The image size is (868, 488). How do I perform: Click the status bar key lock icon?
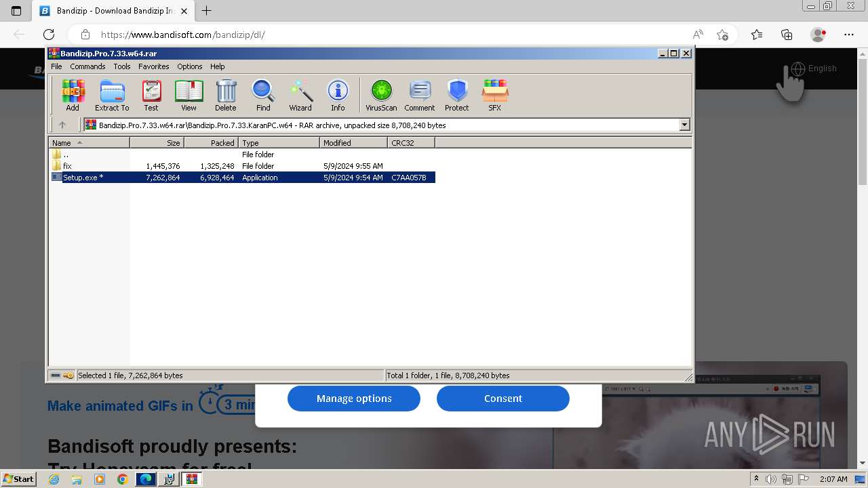[68, 375]
